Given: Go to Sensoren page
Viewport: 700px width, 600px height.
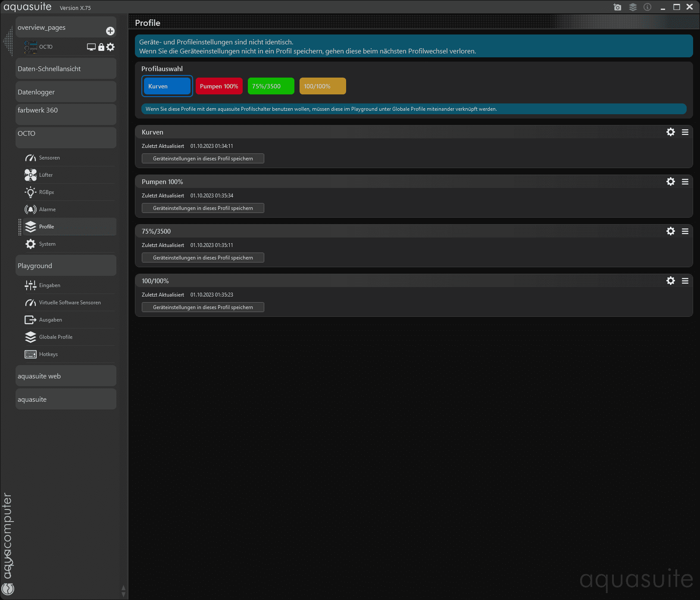Looking at the screenshot, I should click(x=50, y=158).
